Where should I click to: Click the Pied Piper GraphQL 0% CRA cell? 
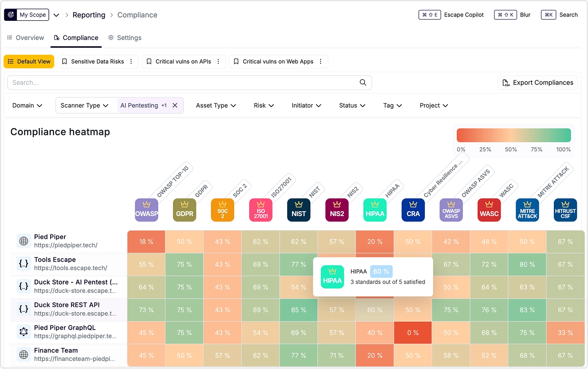point(413,333)
